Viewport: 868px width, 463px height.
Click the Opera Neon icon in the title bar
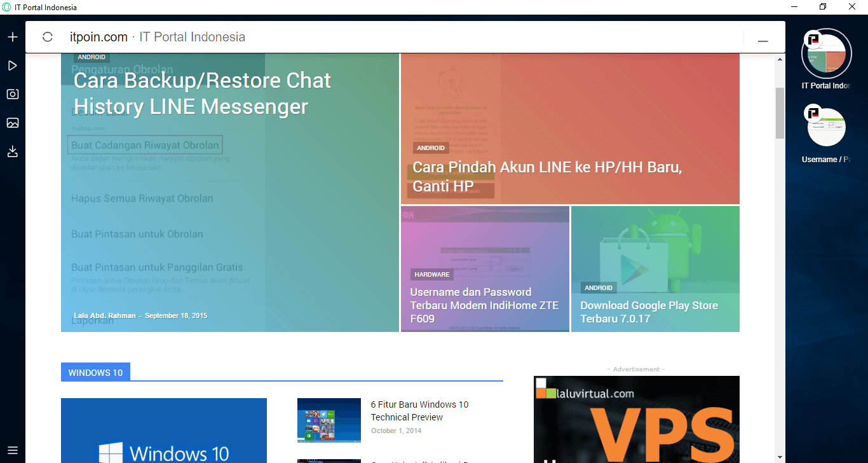click(x=6, y=7)
